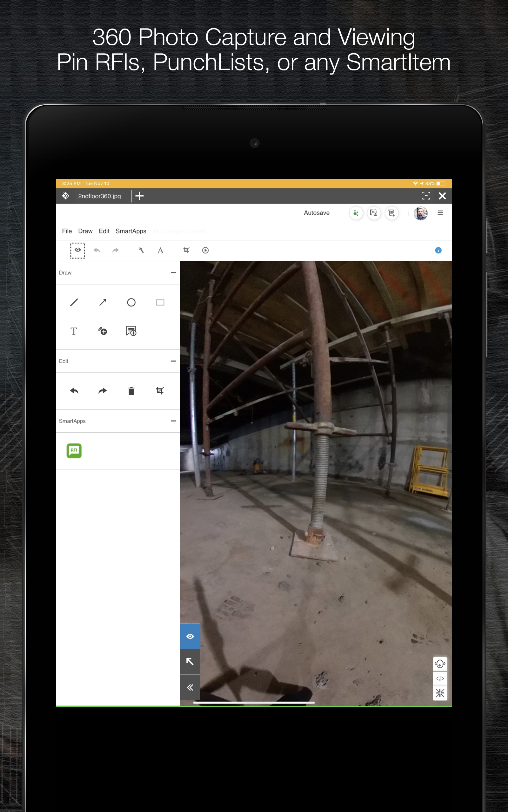The image size is (508, 812).
Task: Click the crop icon in the top toolbar
Action: tap(186, 250)
